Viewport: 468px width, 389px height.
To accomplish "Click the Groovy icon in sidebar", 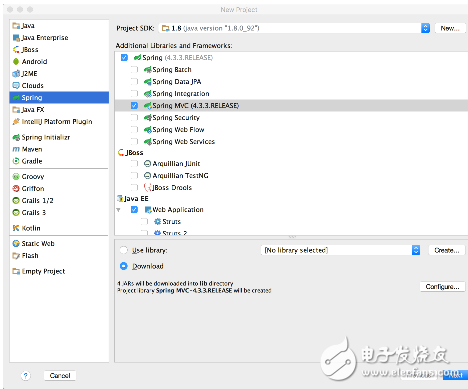I will click(16, 177).
